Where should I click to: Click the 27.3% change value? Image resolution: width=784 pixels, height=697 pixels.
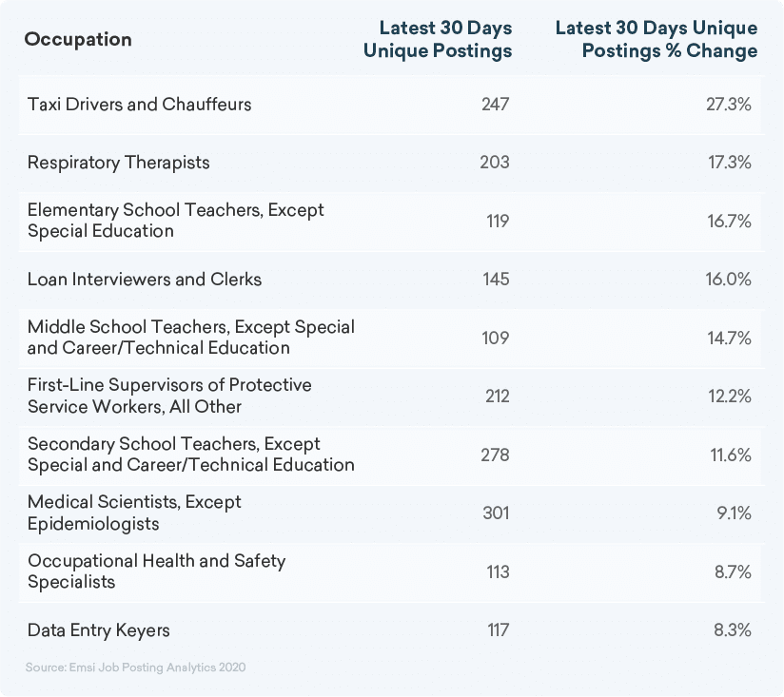(x=727, y=104)
